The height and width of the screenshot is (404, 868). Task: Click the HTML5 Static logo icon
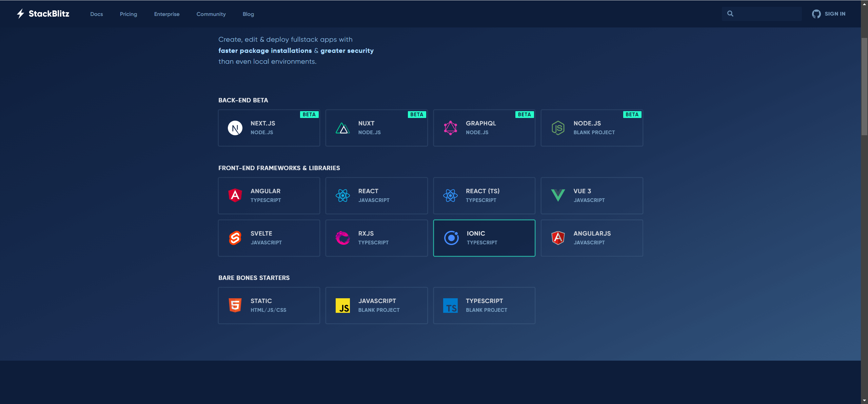pos(235,305)
